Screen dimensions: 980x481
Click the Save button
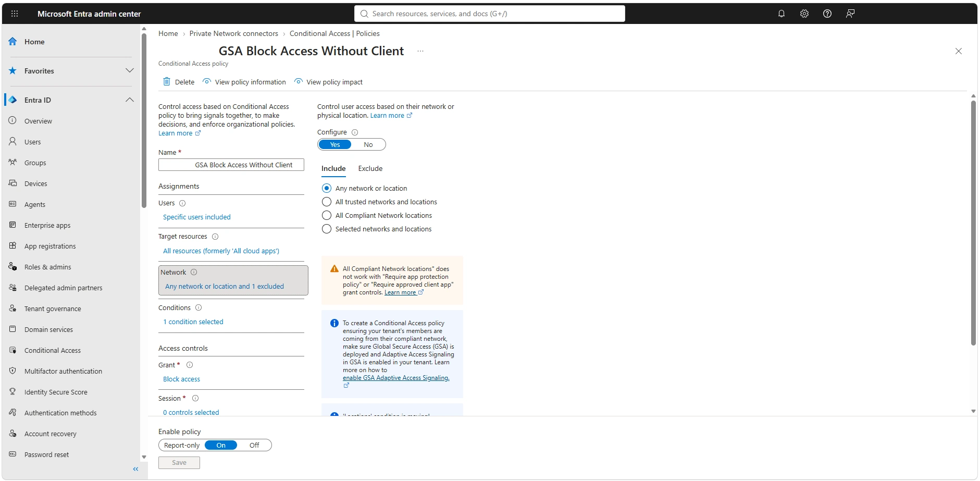coord(179,463)
